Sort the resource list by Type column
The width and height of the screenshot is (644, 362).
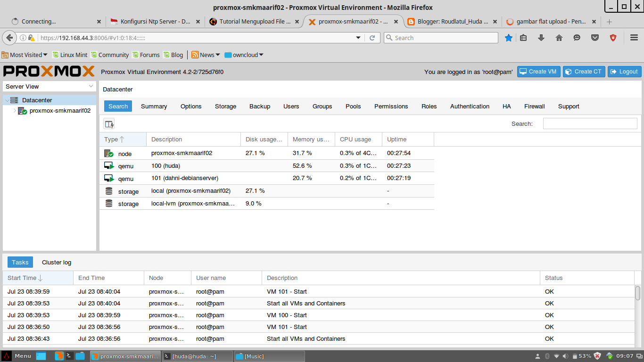[x=123, y=139]
